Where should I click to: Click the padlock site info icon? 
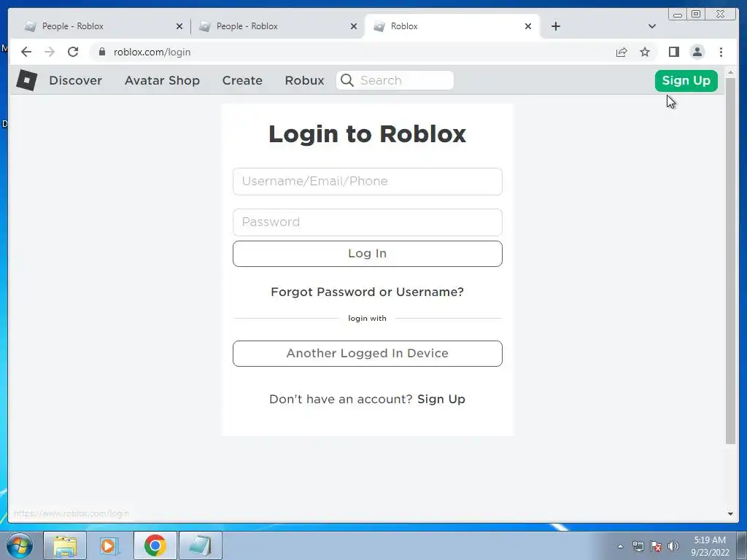click(102, 52)
